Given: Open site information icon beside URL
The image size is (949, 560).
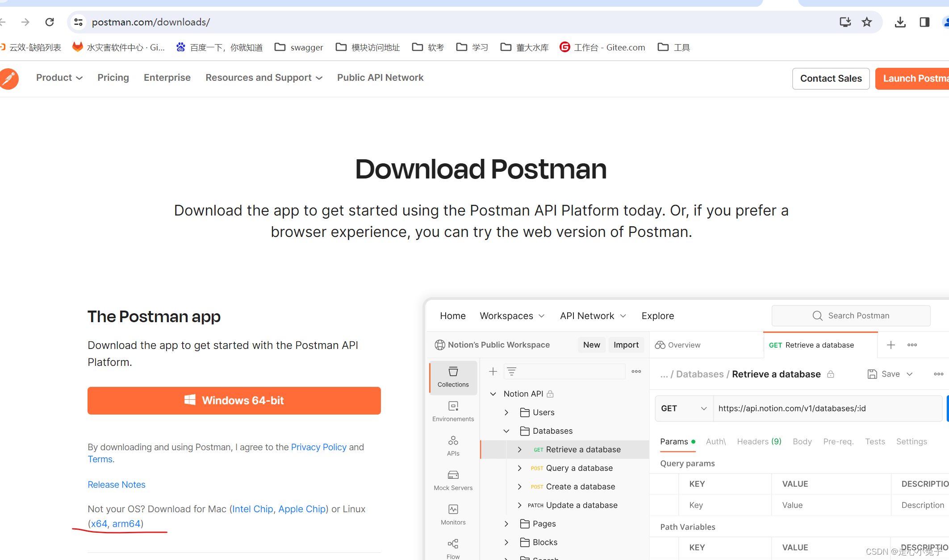Looking at the screenshot, I should 79,22.
